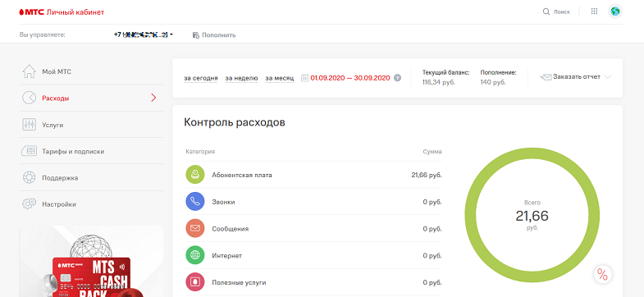Select the за месяц period filter
The image size is (644, 297).
click(x=279, y=78)
